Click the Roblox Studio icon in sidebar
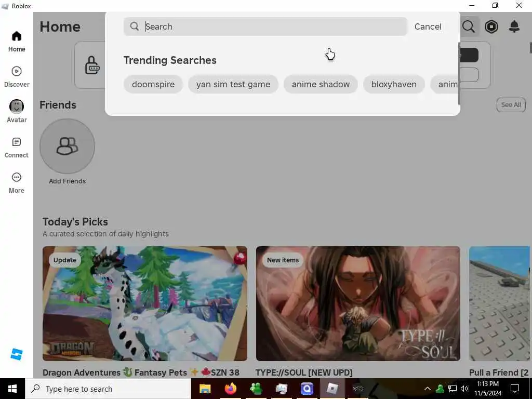532x399 pixels. pos(16,354)
